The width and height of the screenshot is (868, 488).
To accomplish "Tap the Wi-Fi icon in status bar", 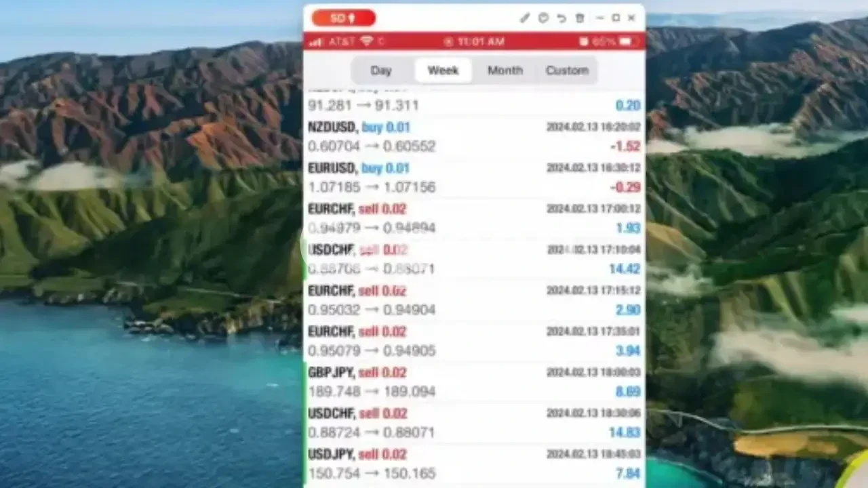I will click(x=367, y=41).
